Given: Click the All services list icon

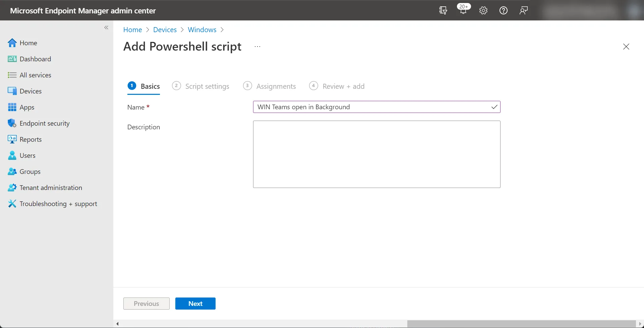Looking at the screenshot, I should [x=12, y=75].
